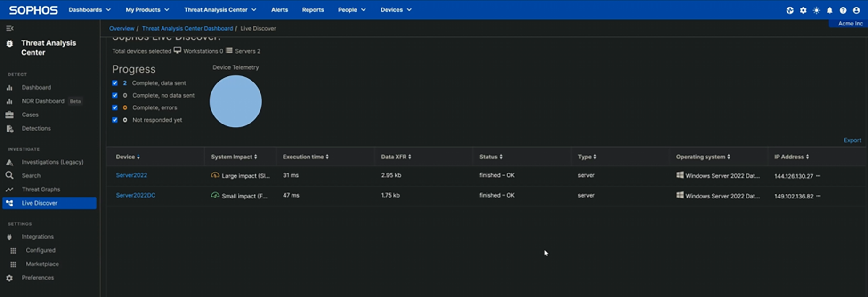Toggle the 'Complete, no data sent' checkbox
868x297 pixels.
115,95
